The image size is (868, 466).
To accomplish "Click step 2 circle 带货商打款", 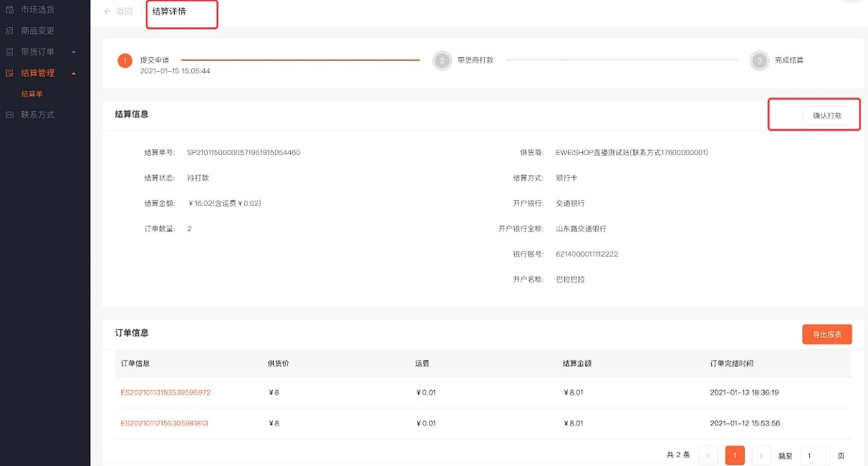I will click(442, 61).
